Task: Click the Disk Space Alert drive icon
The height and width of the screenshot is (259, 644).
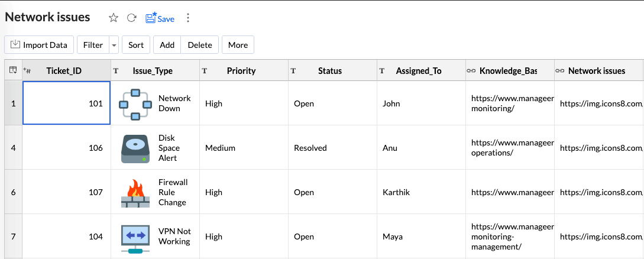Action: click(x=135, y=148)
